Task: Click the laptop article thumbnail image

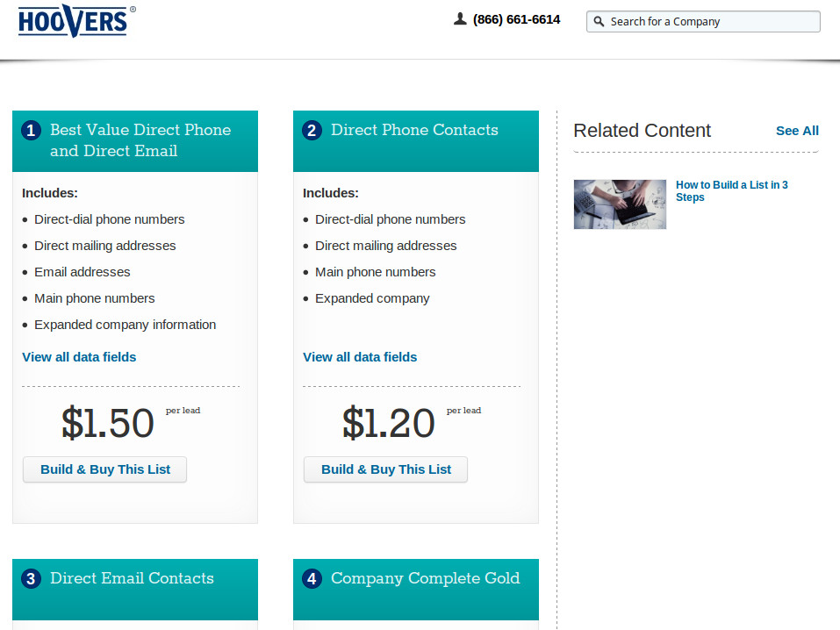Action: coord(620,204)
